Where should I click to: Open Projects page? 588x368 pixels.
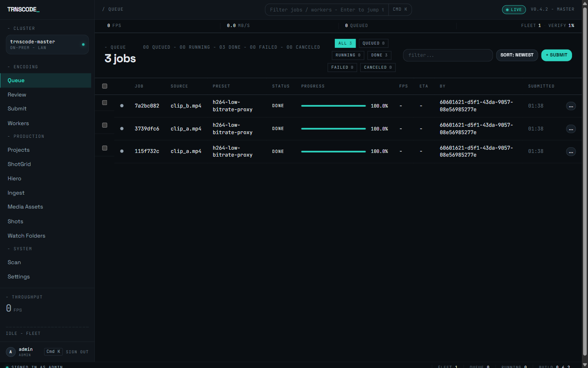[x=46, y=150]
